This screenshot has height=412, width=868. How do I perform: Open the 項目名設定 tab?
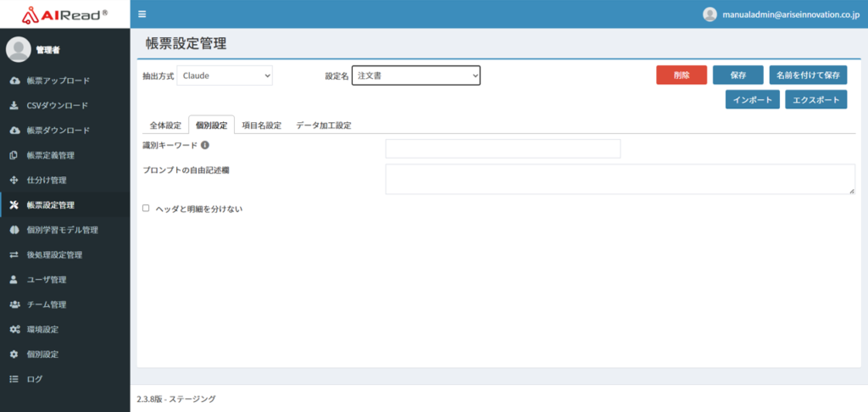click(261, 125)
